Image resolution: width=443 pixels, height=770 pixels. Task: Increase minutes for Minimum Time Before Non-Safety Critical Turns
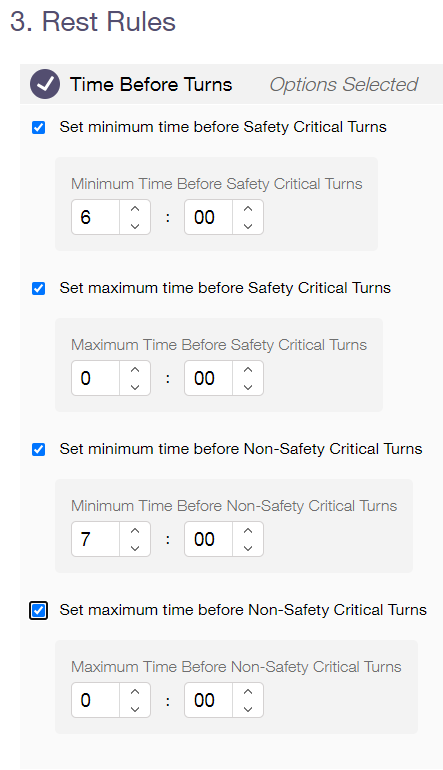[248, 531]
